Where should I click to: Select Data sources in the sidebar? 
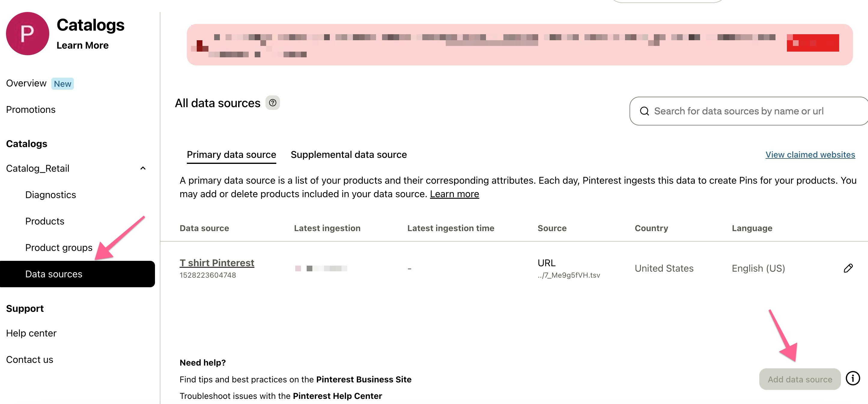pyautogui.click(x=54, y=274)
